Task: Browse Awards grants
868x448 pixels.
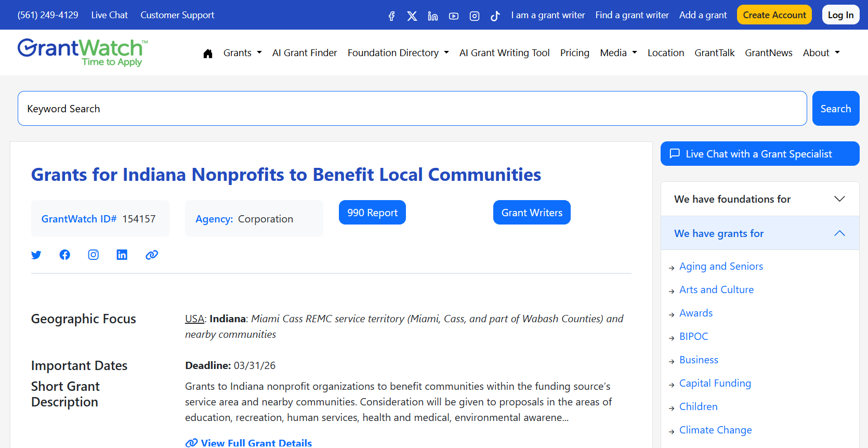Action: (696, 313)
